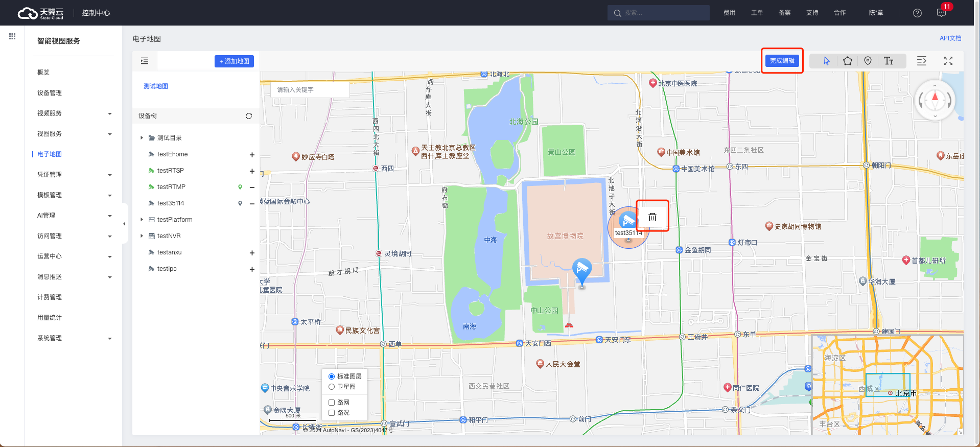Click the map compass control
980x447 pixels.
935,100
